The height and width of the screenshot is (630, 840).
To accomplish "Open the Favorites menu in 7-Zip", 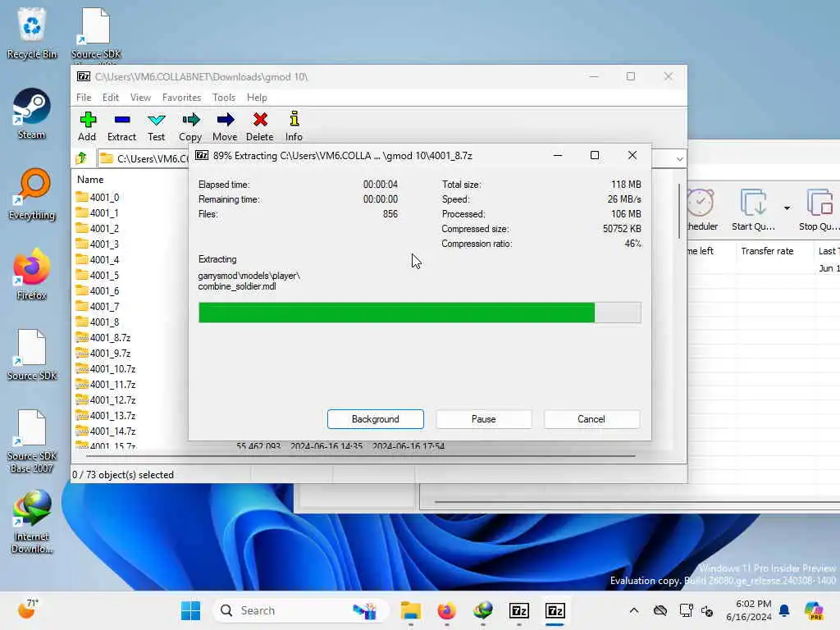I will 181,98.
